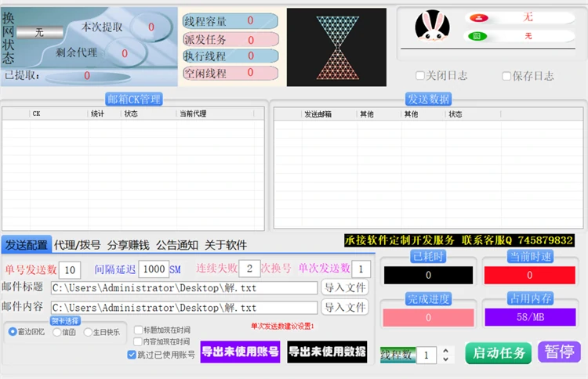Screen dimensions: 588x379
Task: Click the 本次提取 counter
Action: (x=151, y=27)
